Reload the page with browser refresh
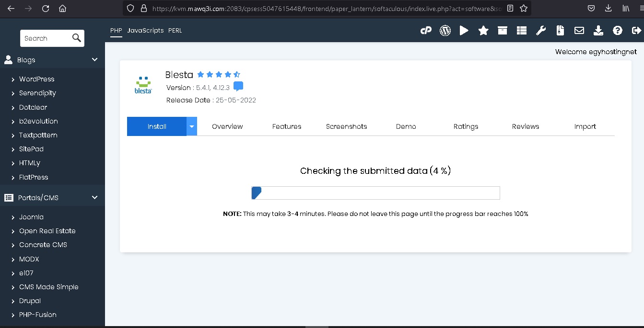 [x=46, y=9]
